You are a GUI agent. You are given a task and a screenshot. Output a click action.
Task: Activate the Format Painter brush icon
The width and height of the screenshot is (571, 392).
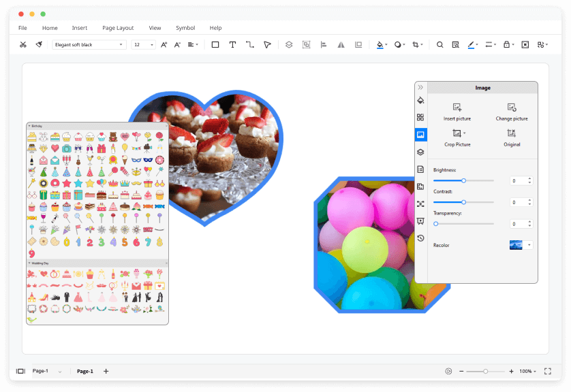tap(39, 45)
